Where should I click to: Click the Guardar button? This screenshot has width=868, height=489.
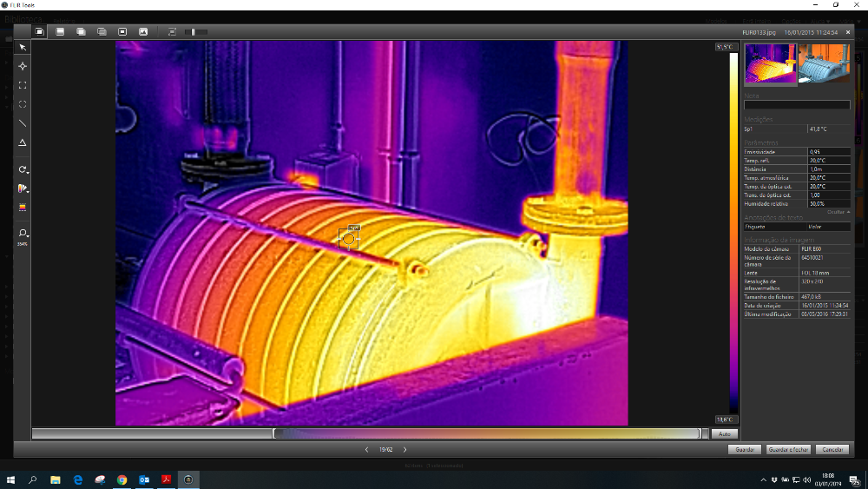tap(744, 450)
